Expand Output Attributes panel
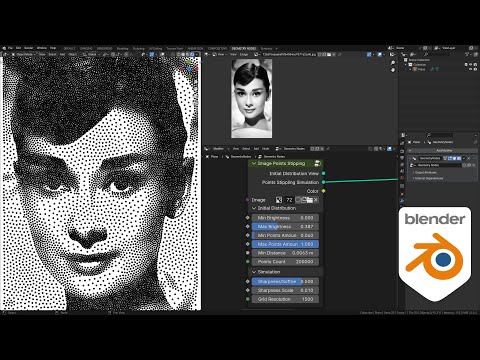The height and width of the screenshot is (360, 480). pos(426,173)
